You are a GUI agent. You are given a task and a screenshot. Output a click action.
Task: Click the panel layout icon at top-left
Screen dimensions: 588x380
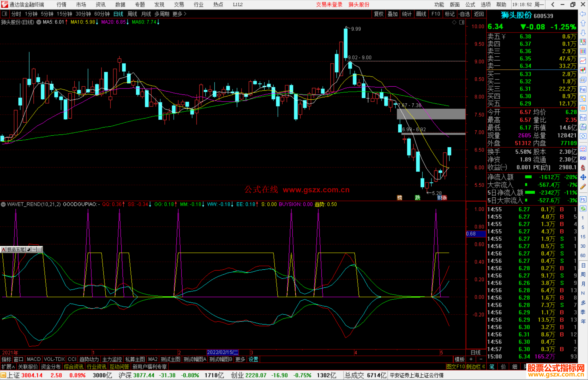tap(5, 14)
